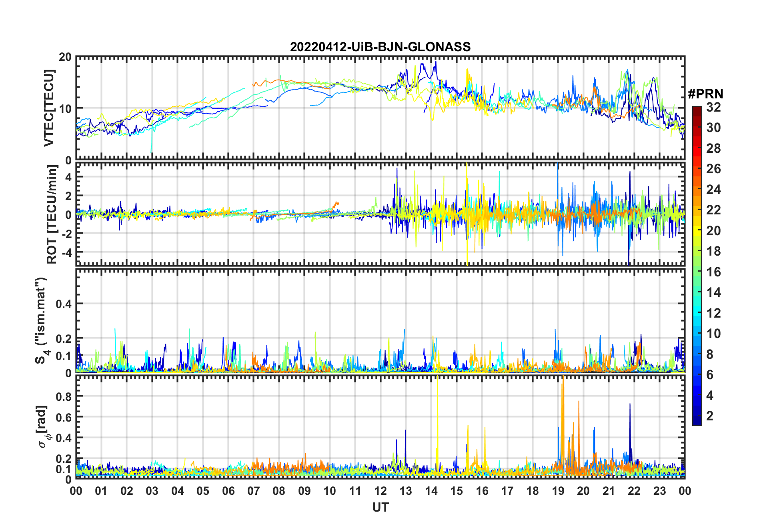This screenshot has width=761, height=532.
Task: Select the UT x-axis label
Action: 380,507
